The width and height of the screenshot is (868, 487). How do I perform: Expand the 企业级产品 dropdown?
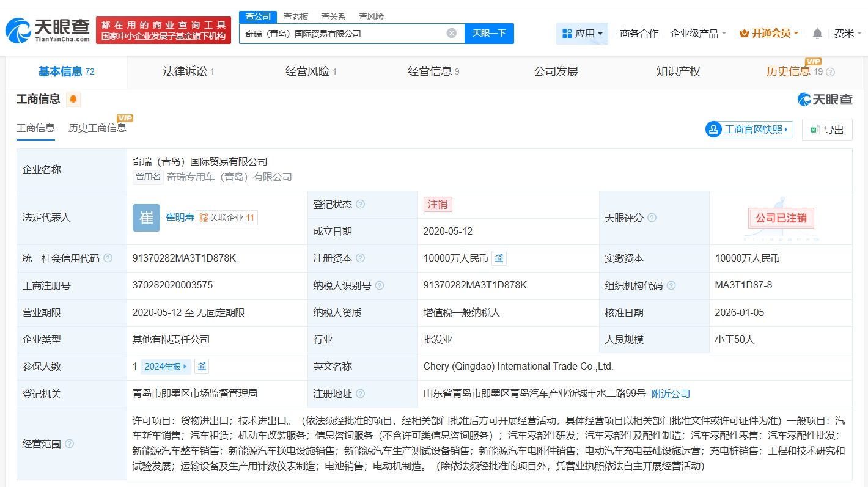point(698,34)
